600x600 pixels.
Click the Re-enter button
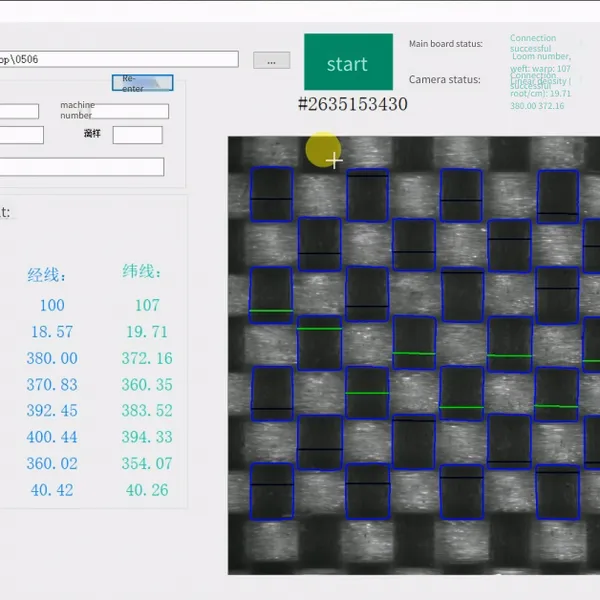[x=142, y=83]
